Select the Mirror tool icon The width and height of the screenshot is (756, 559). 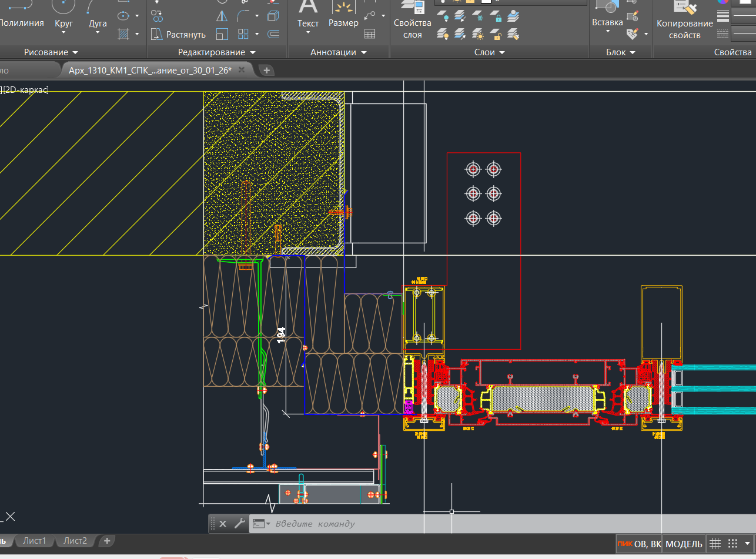(x=222, y=16)
